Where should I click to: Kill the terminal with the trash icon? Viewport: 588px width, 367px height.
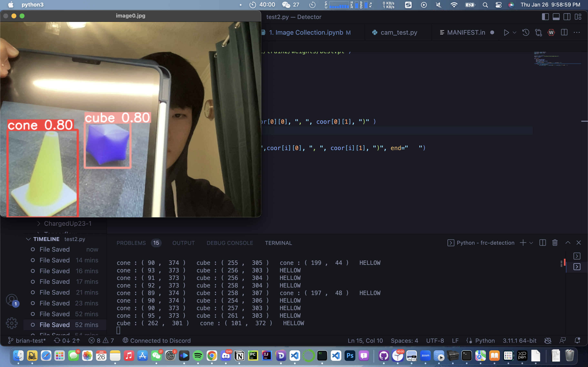click(555, 242)
